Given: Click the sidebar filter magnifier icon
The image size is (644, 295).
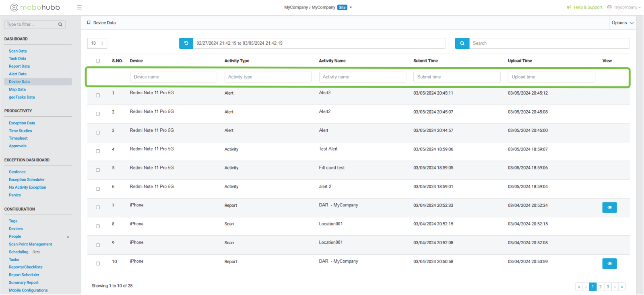Looking at the screenshot, I should (60, 25).
